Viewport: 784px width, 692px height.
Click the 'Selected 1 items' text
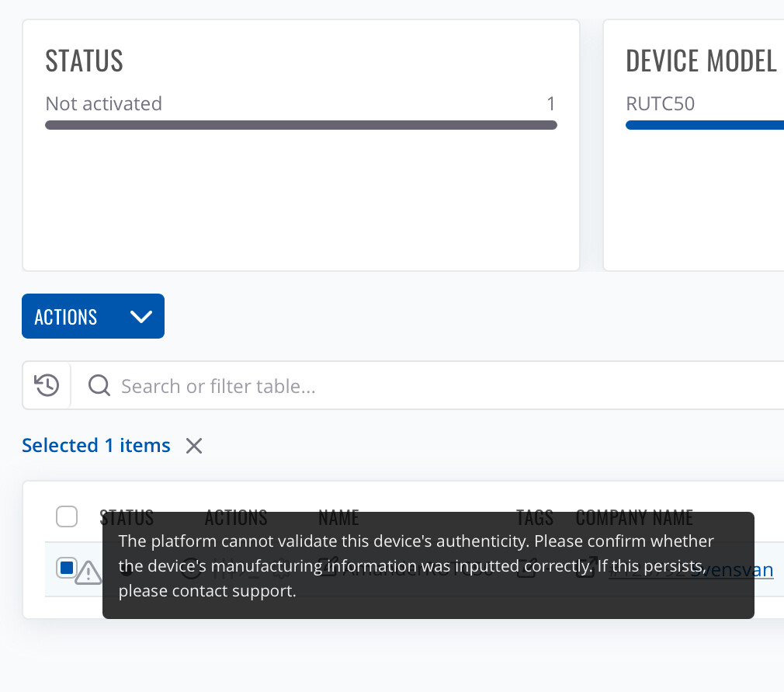[x=96, y=445]
